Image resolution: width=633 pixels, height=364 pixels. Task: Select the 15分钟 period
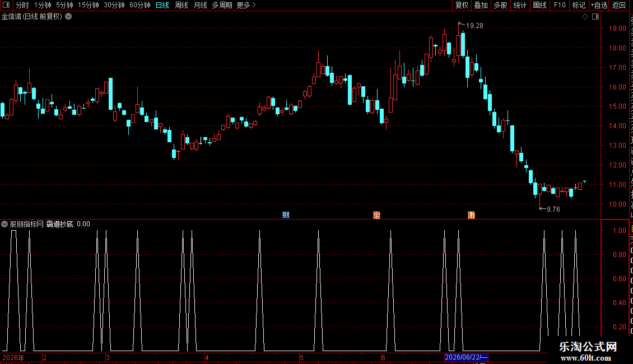pos(89,5)
